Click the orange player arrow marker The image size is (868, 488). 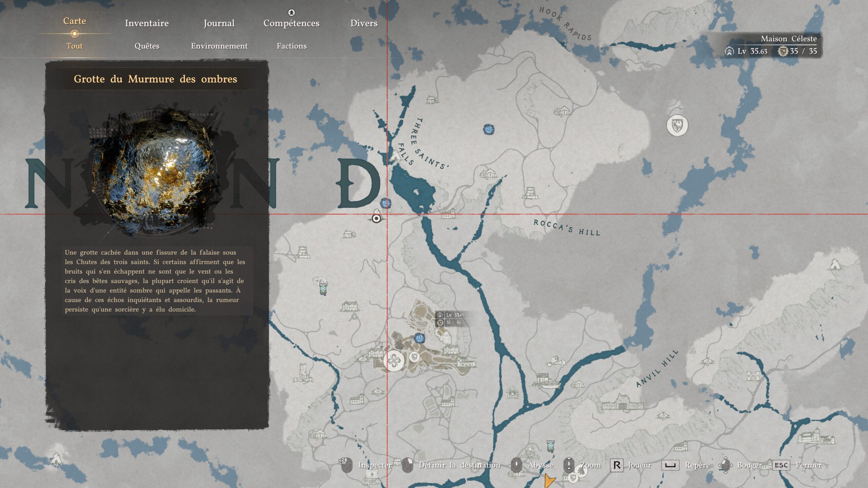click(x=548, y=481)
